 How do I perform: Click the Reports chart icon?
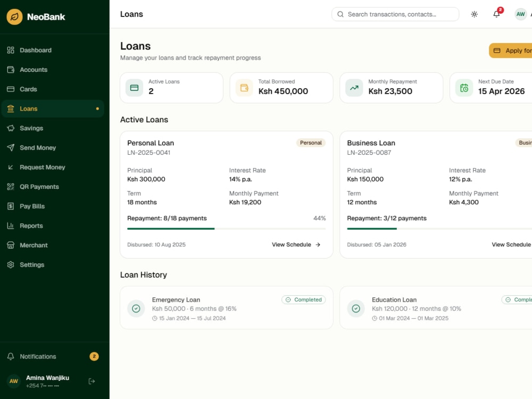(11, 226)
